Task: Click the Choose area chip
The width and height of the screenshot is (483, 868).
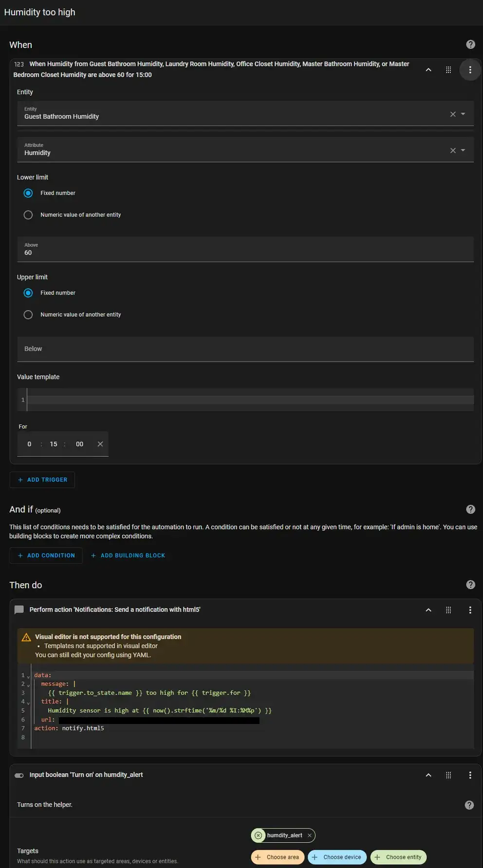Action: pos(278,857)
